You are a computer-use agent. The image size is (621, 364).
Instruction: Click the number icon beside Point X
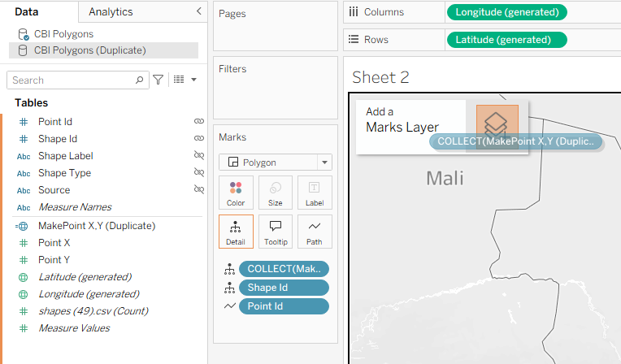pyautogui.click(x=24, y=243)
